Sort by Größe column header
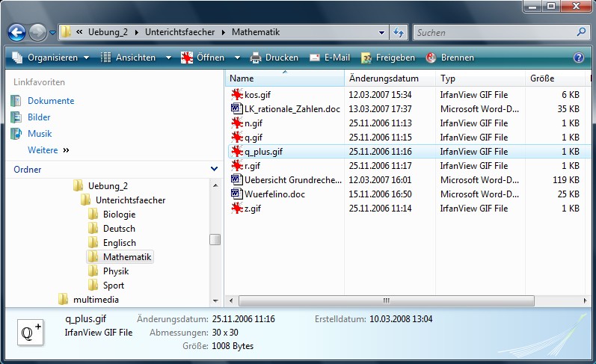This screenshot has width=596, height=364. click(555, 78)
